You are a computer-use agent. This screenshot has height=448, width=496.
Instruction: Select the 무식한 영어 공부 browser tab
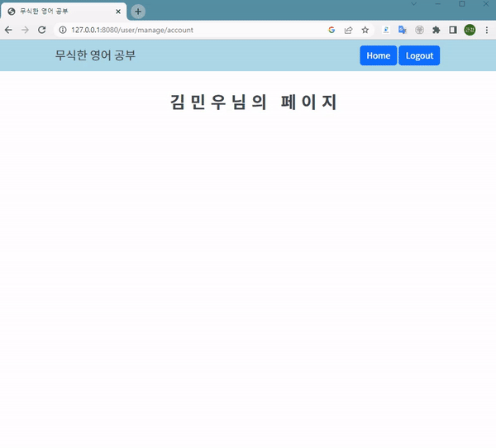(64, 12)
